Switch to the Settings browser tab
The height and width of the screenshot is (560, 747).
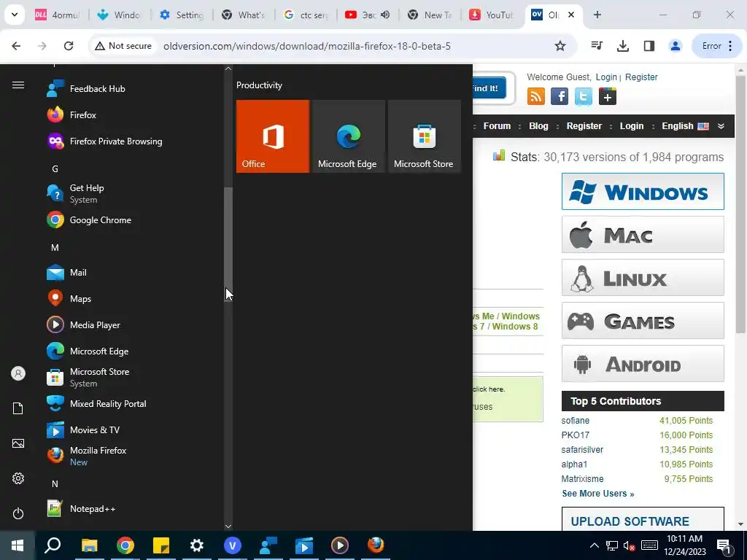point(182,15)
